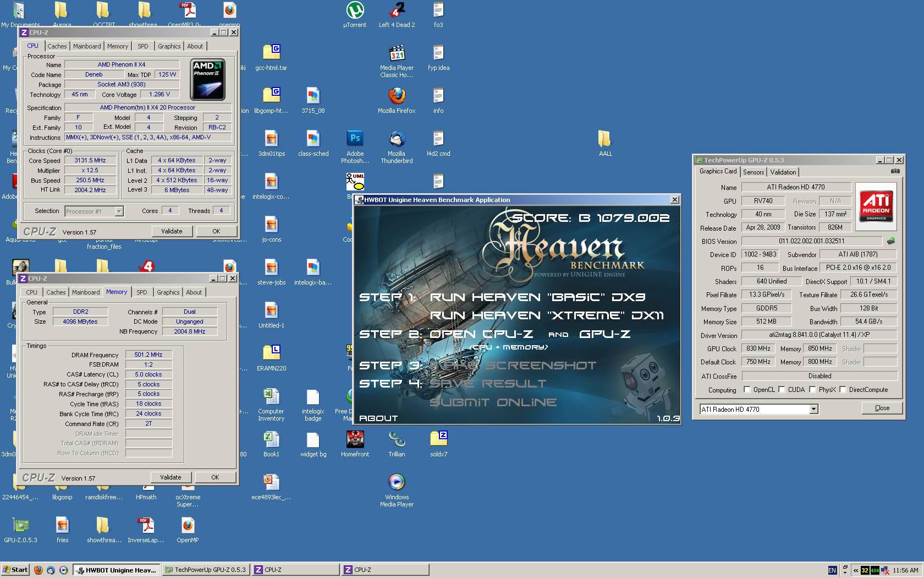Click the 11:56 AM taskbar clock
The image size is (924, 578).
tap(905, 570)
